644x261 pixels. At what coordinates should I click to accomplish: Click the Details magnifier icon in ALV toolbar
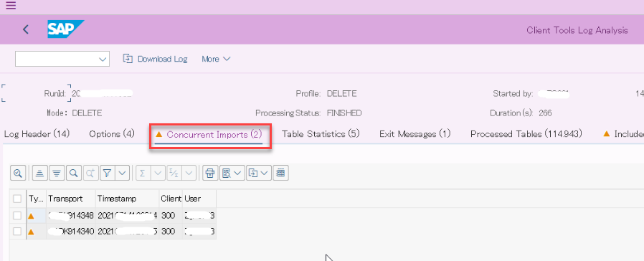tap(18, 174)
